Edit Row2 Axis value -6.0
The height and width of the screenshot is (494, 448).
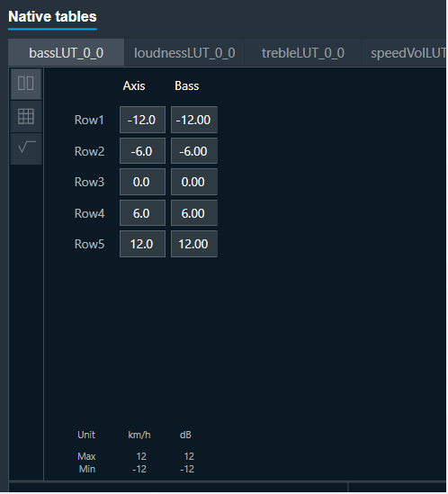click(142, 151)
